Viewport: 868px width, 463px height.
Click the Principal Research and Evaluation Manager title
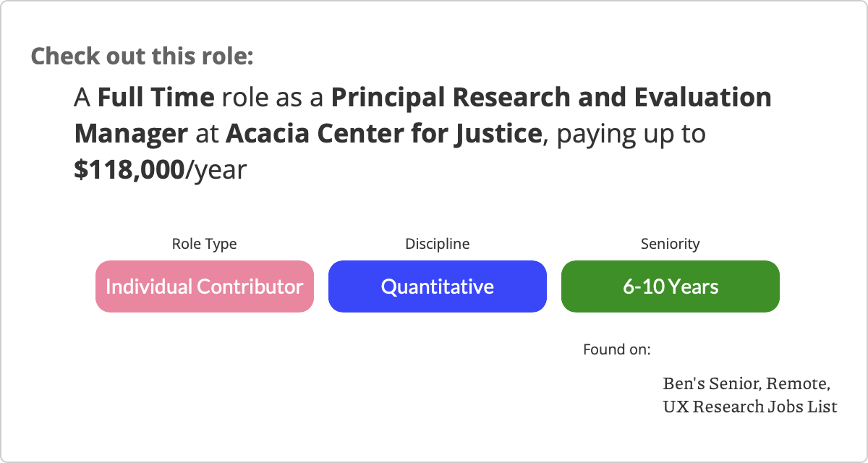pos(423,116)
